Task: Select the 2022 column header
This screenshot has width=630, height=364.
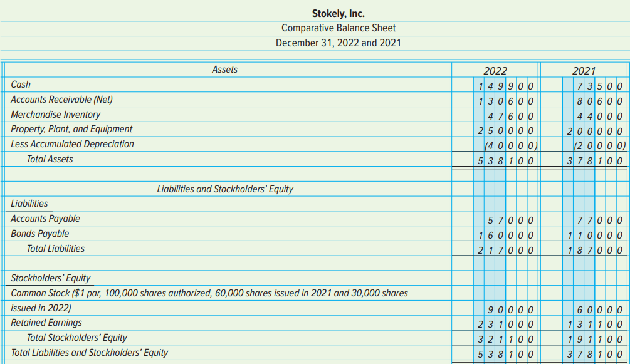Action: [495, 71]
